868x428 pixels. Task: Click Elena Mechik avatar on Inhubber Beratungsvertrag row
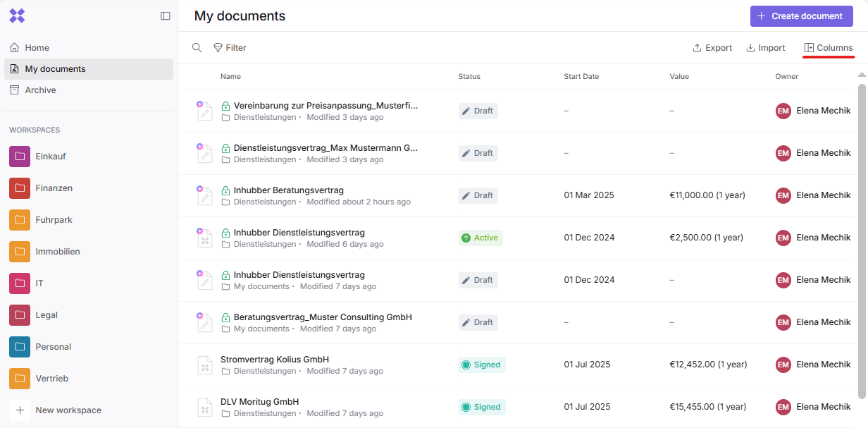(x=783, y=195)
